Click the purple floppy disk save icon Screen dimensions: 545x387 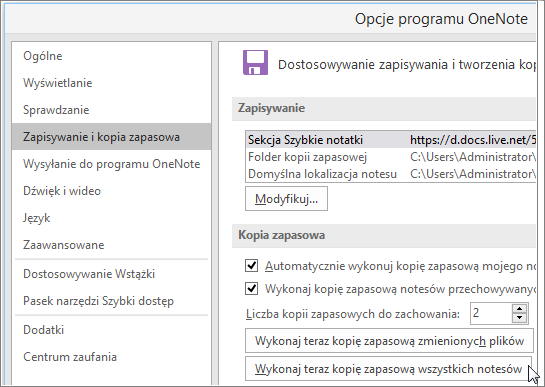click(x=255, y=63)
